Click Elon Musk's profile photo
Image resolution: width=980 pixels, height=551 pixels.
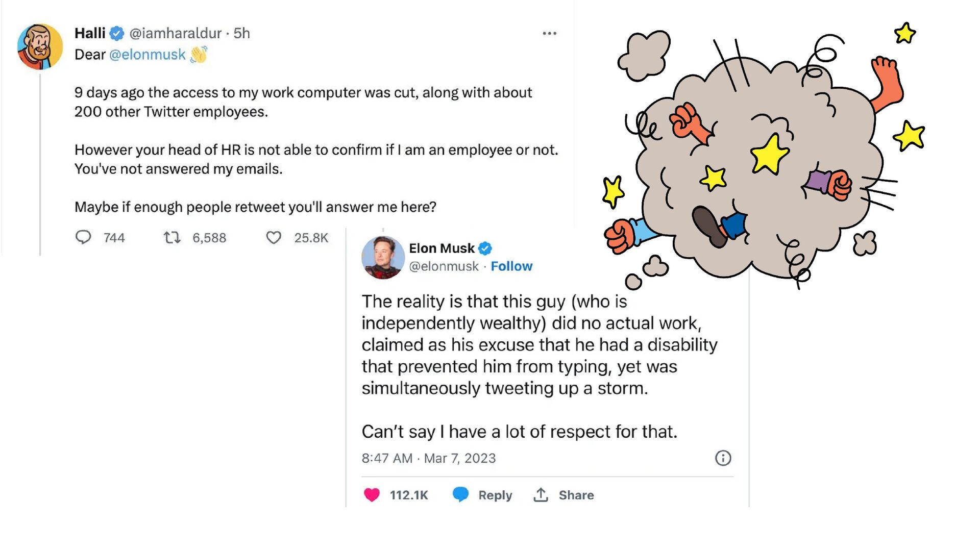coord(383,257)
